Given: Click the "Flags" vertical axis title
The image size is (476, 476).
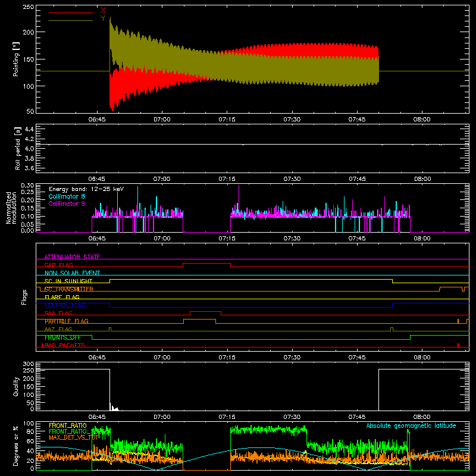Looking at the screenshot, I should click(24, 297).
